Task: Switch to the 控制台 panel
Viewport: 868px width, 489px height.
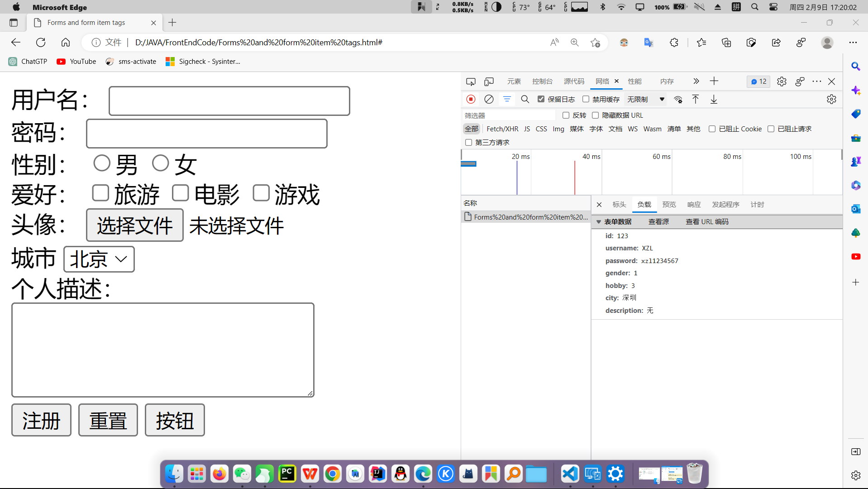Action: tap(542, 81)
